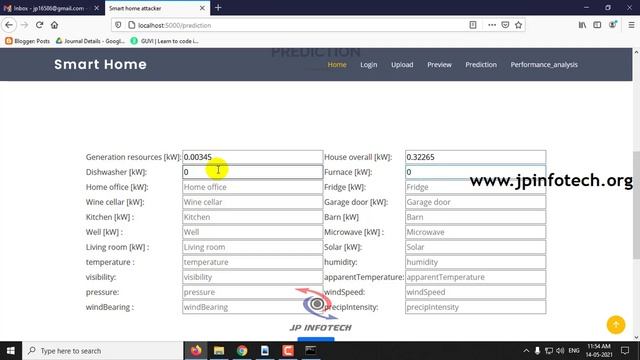Focus the Living room input field
Image resolution: width=640 pixels, height=360 pixels.
(x=252, y=247)
